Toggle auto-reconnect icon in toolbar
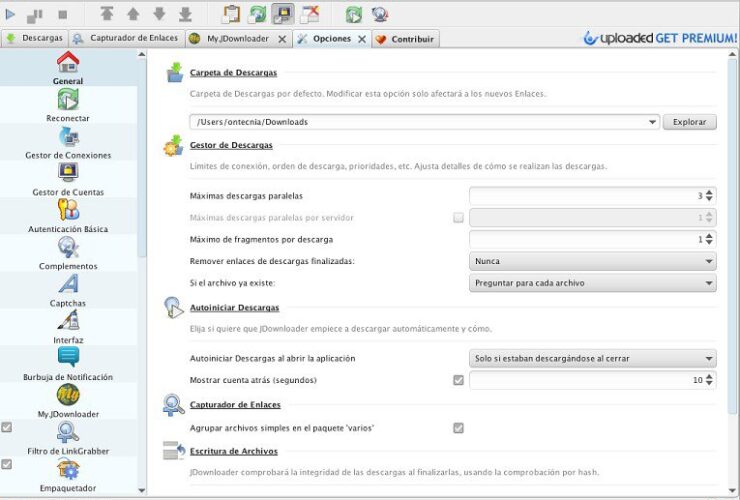Viewport: 740px width, 500px height. point(257,14)
